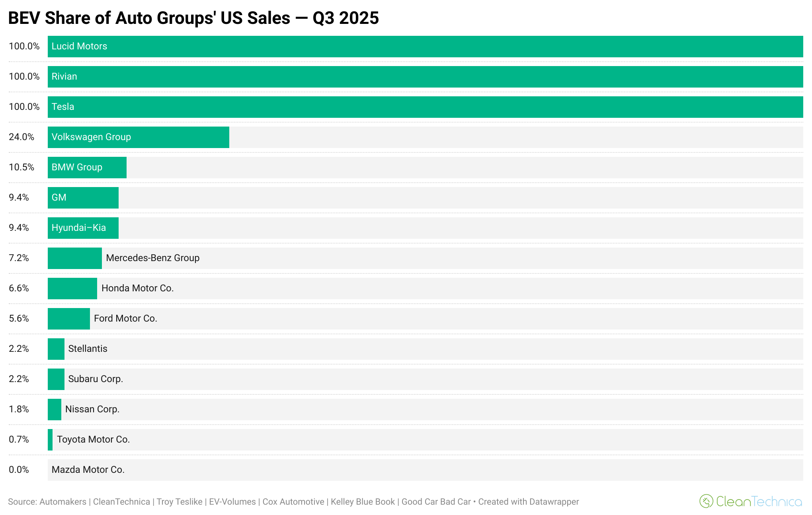Click the Mercedes-Benz Group label

(x=152, y=258)
